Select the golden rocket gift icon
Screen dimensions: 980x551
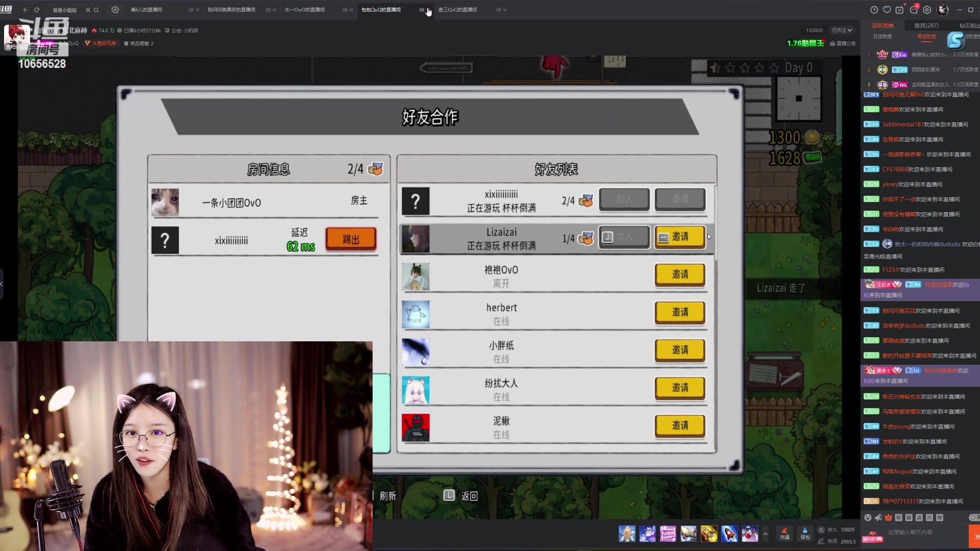click(x=708, y=534)
